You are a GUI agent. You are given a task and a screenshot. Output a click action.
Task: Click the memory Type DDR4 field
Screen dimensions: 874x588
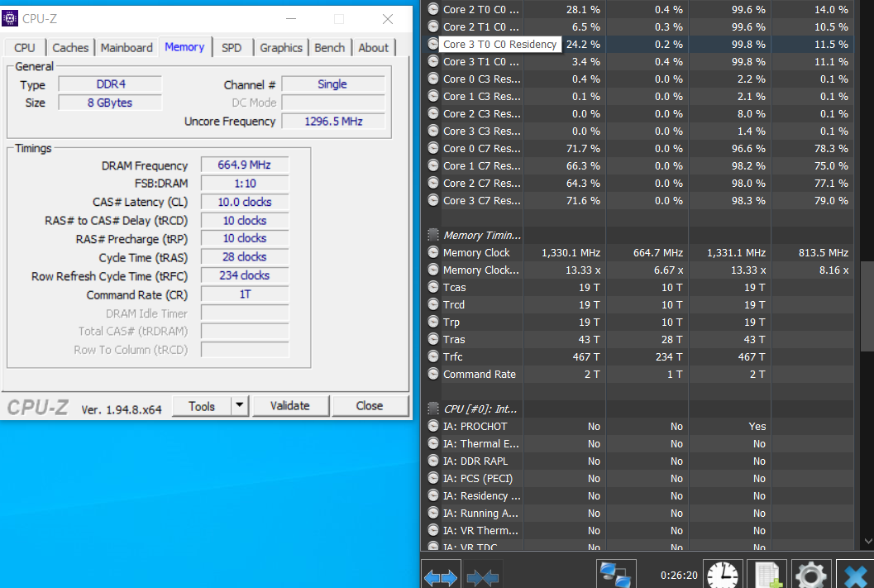click(110, 84)
